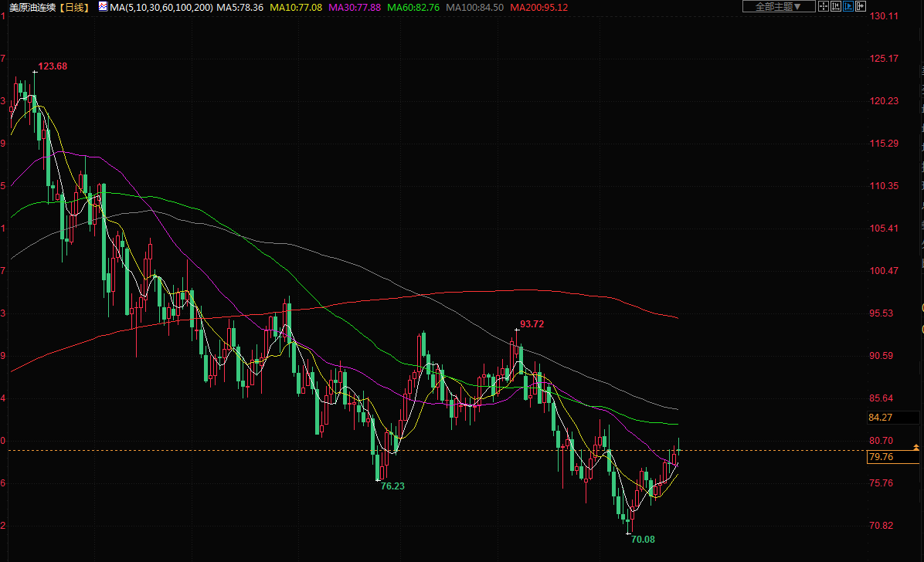Screen dimensions: 924x562
Task: Click the 日线 period label
Action: coord(74,7)
